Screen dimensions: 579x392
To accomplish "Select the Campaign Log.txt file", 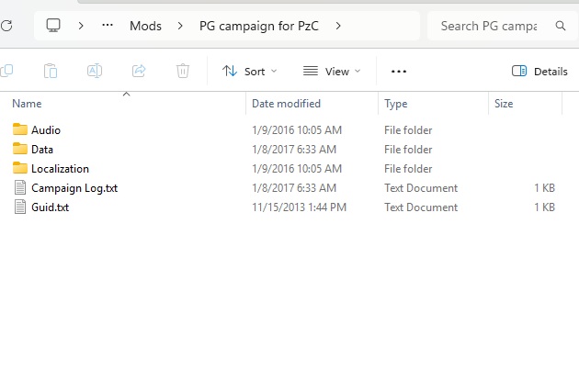I will 74,188.
